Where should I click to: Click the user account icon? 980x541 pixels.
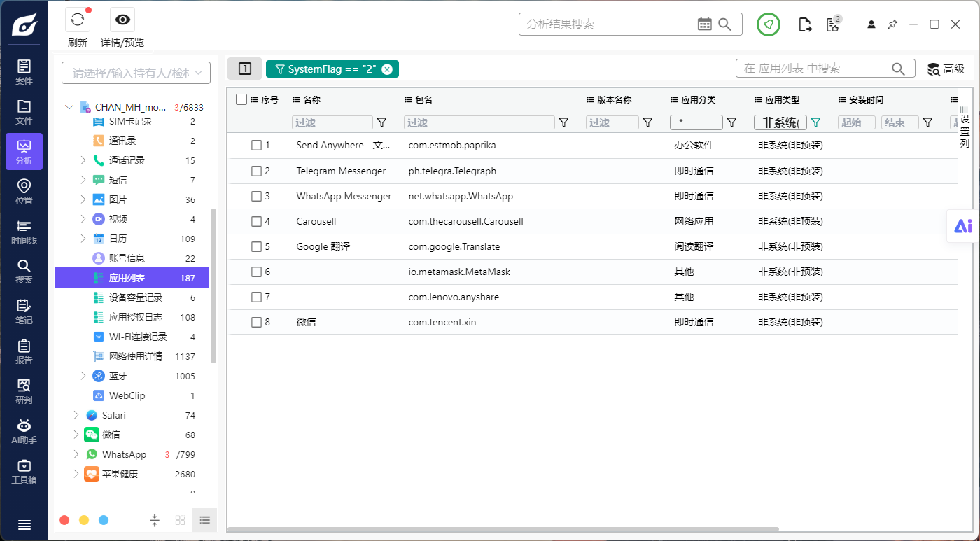[x=871, y=24]
